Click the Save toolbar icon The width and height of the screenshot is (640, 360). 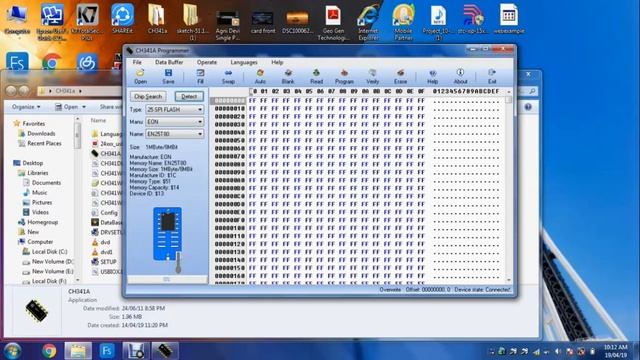pos(168,76)
